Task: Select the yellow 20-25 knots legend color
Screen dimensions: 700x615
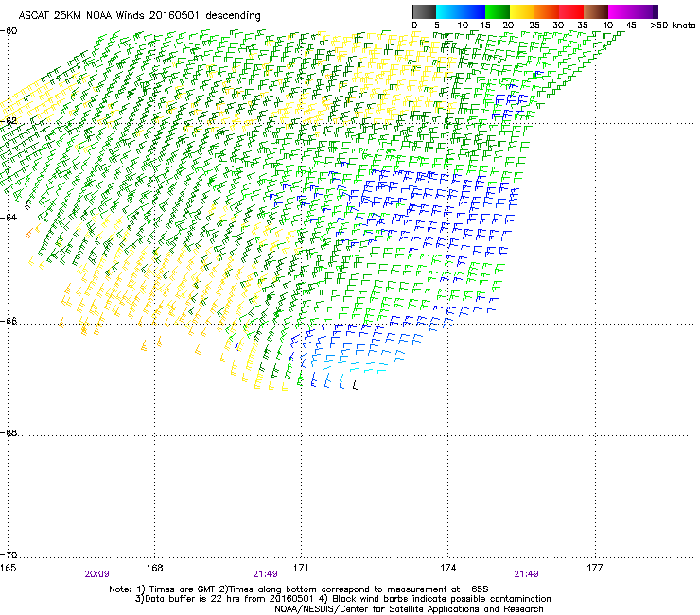Action: click(x=522, y=11)
